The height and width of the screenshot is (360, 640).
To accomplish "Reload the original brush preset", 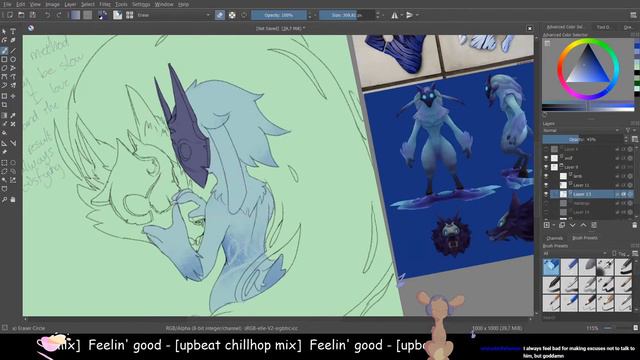I will point(244,15).
